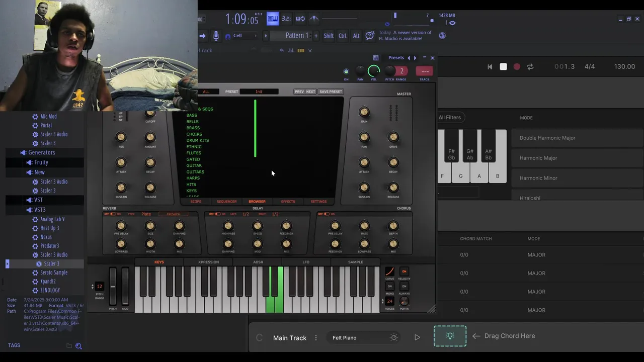Click the microphone record icon
Image resolution: width=644 pixels, height=362 pixels.
click(x=216, y=36)
